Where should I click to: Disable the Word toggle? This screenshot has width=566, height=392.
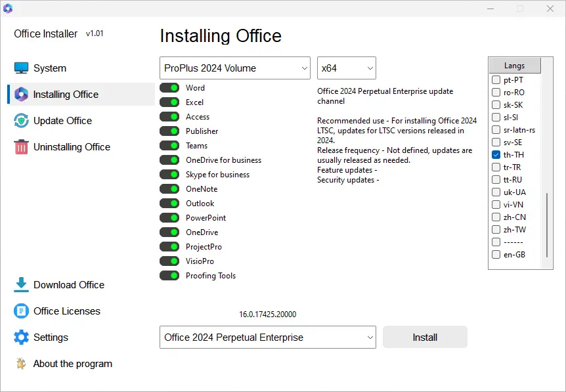(169, 88)
